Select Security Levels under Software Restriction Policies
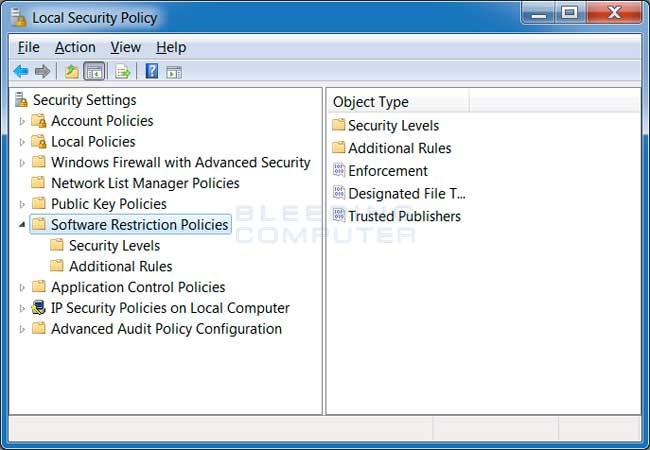 [114, 245]
